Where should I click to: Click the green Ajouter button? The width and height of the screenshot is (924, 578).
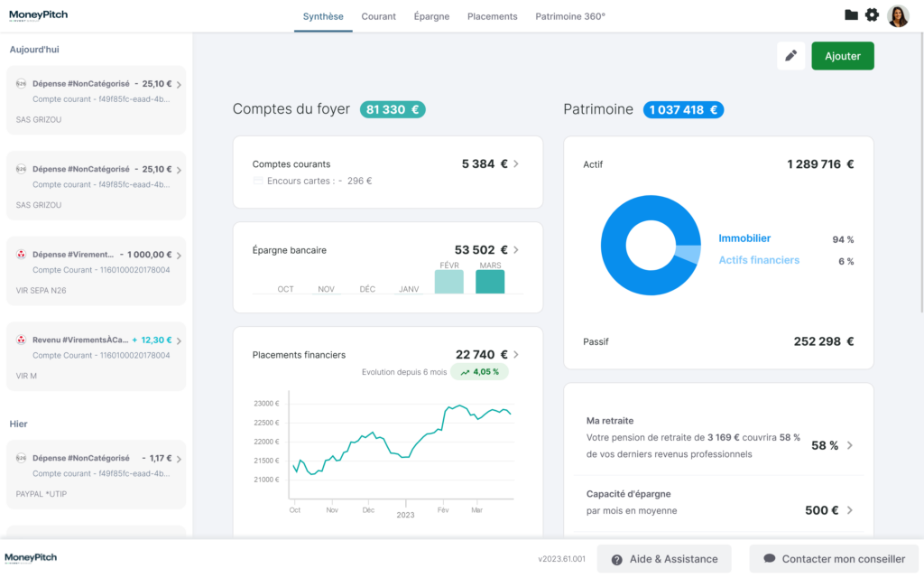click(843, 56)
